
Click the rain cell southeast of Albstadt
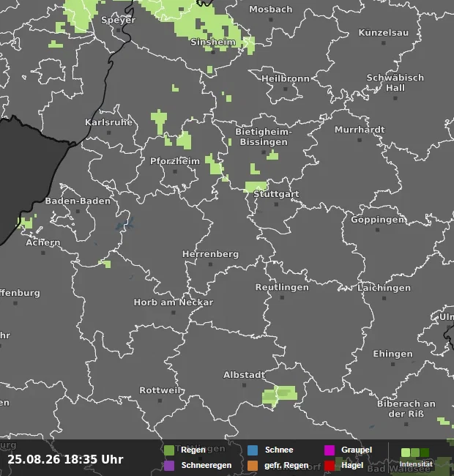[279, 395]
